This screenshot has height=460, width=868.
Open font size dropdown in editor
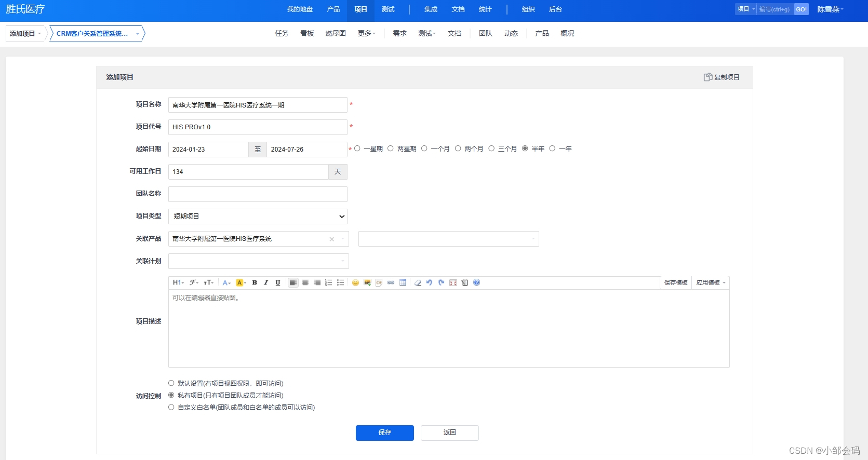click(208, 282)
